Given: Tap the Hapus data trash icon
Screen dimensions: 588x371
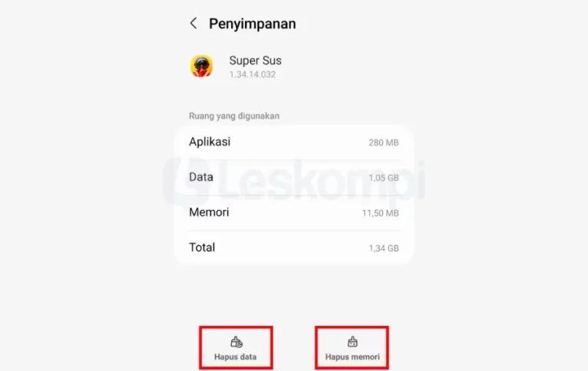Looking at the screenshot, I should click(237, 342).
